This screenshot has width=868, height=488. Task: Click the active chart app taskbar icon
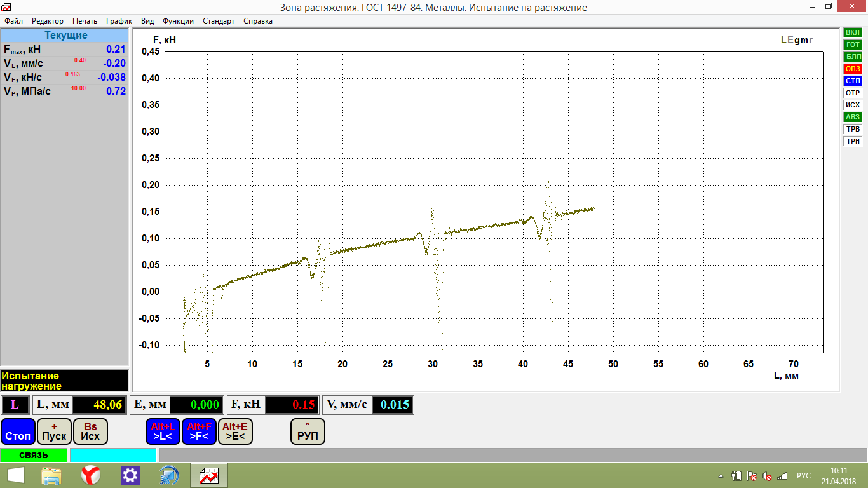click(209, 475)
